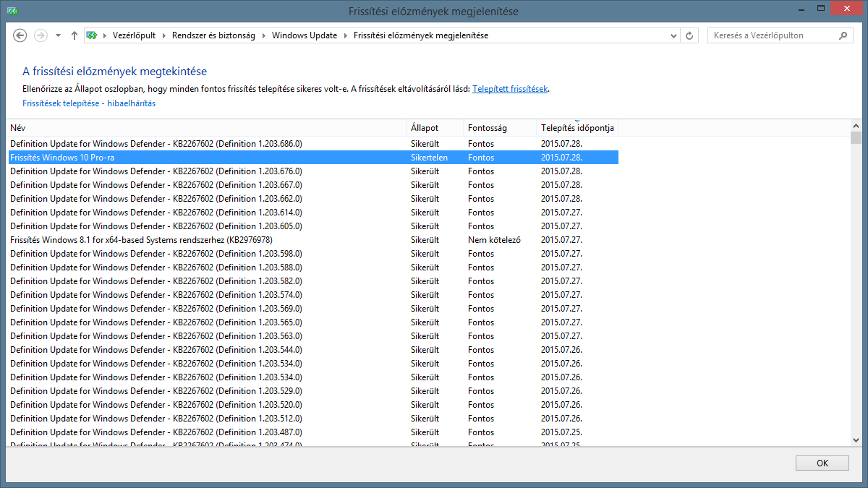Viewport: 868px width, 488px height.
Task: Select the Definition 1.203.529.0 update row
Action: pos(312,391)
